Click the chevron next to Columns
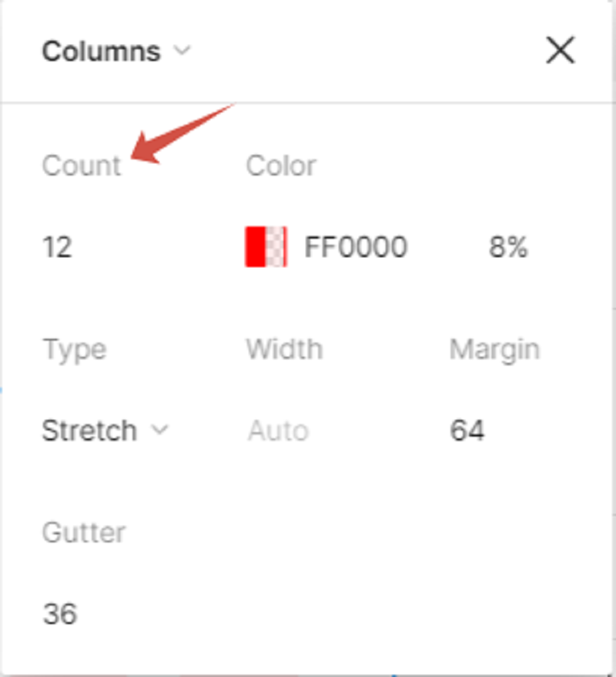Viewport: 616px width, 677px height. [x=182, y=52]
